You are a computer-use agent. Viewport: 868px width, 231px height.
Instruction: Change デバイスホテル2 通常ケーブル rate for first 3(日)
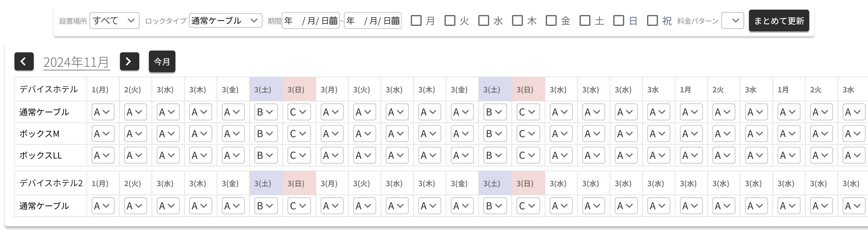[x=299, y=206]
